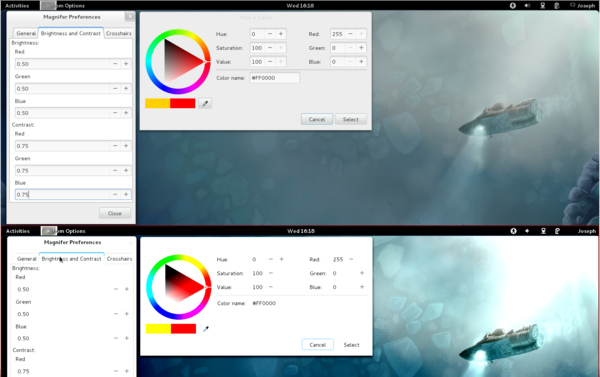This screenshot has width=600, height=377.
Task: Decrease the Saturation value with minus
Action: click(270, 48)
